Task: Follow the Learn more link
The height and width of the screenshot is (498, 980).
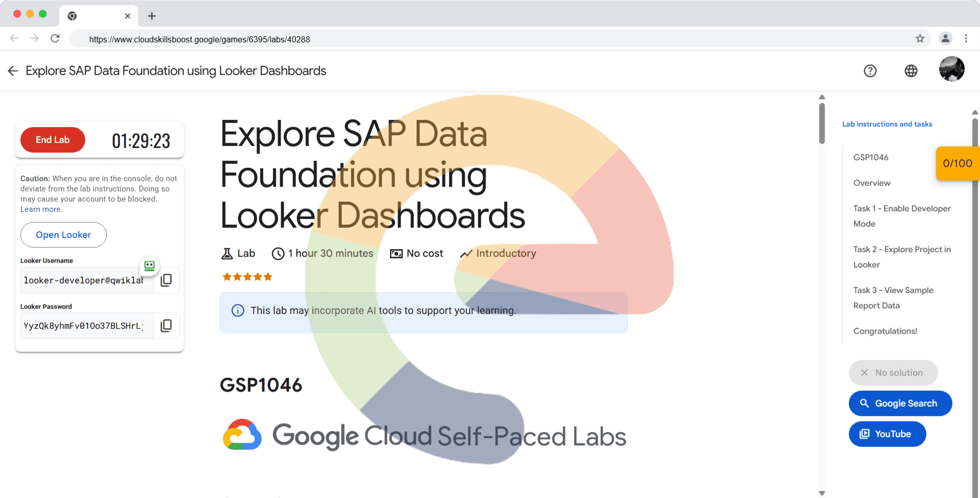Action: [x=41, y=209]
